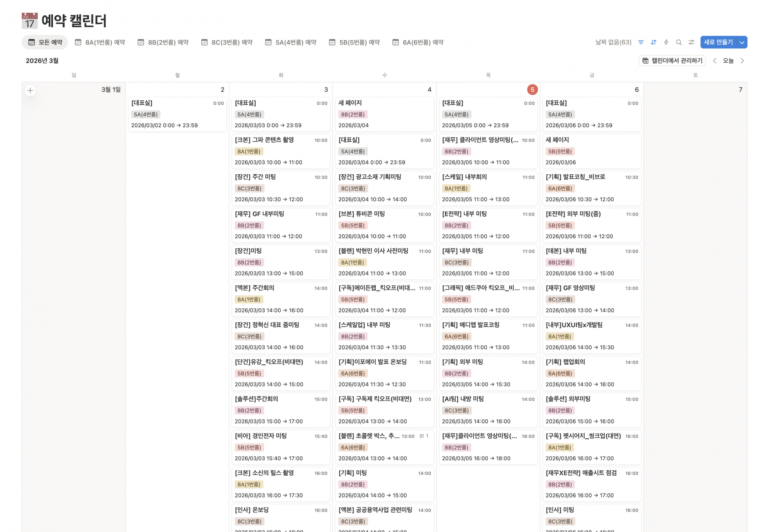Open [재무] GF 내부미팅 event
This screenshot has height=532, width=761.
point(281,225)
